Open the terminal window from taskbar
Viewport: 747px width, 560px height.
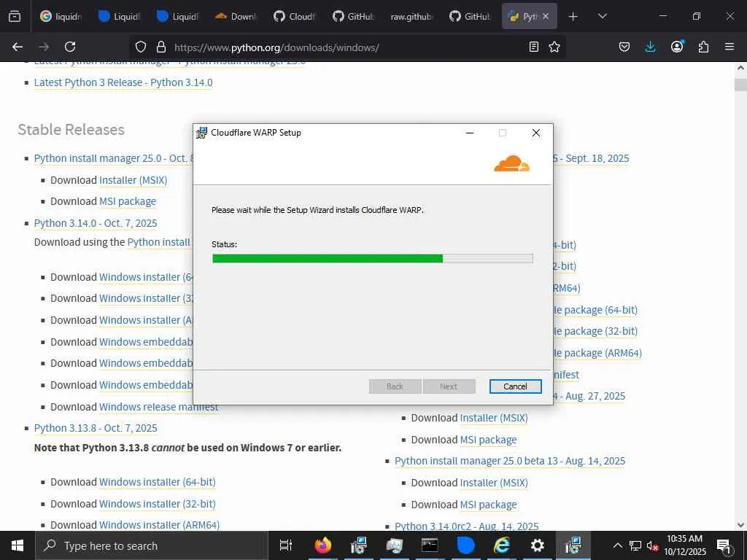[x=430, y=545]
